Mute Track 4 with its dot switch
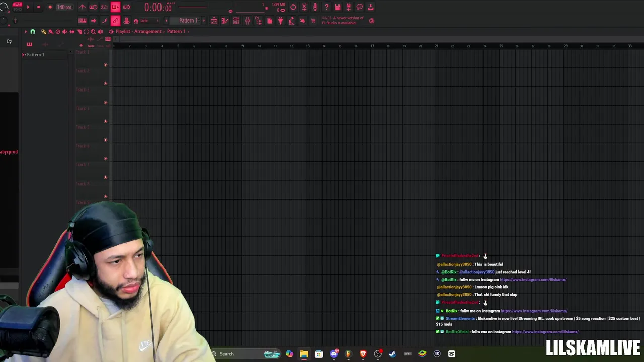The image size is (644, 362). pyautogui.click(x=105, y=121)
